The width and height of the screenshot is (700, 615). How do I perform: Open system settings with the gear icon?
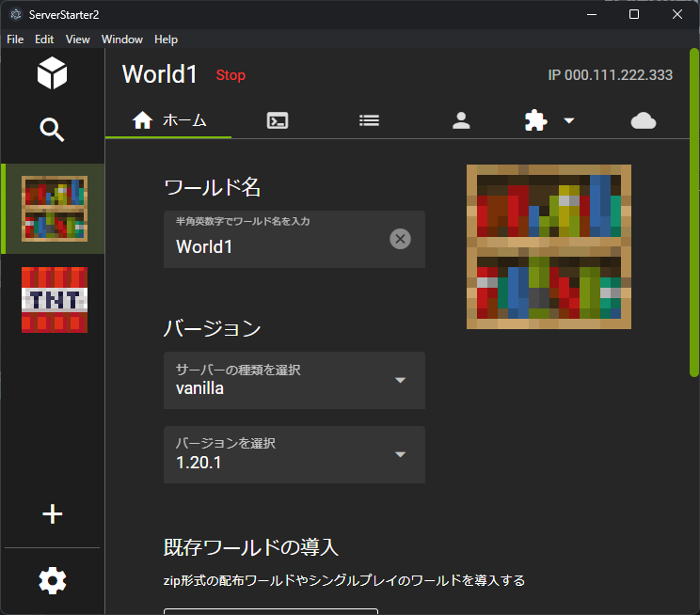(x=53, y=580)
